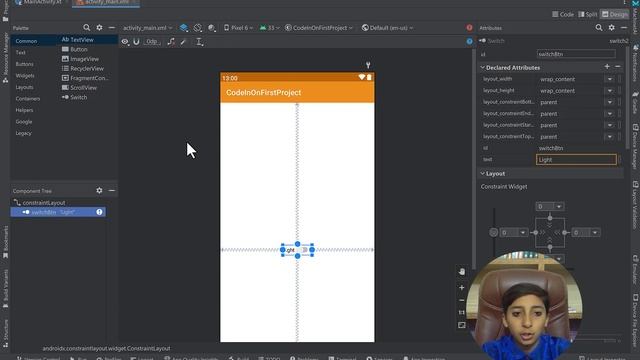This screenshot has height=360, width=640.
Task: Pick Switch in palette list
Action: [74, 97]
